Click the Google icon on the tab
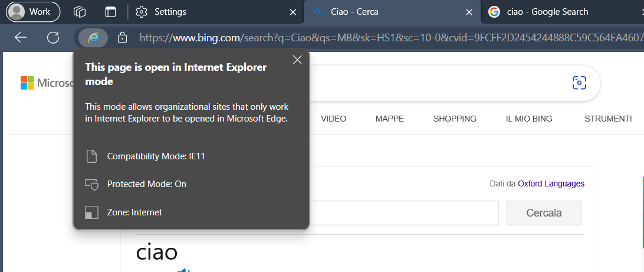The image size is (644, 272). [494, 12]
